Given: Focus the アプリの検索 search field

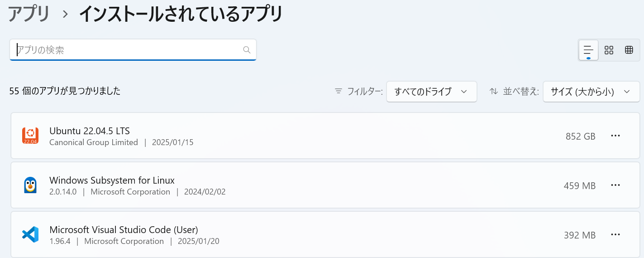Looking at the screenshot, I should point(133,50).
